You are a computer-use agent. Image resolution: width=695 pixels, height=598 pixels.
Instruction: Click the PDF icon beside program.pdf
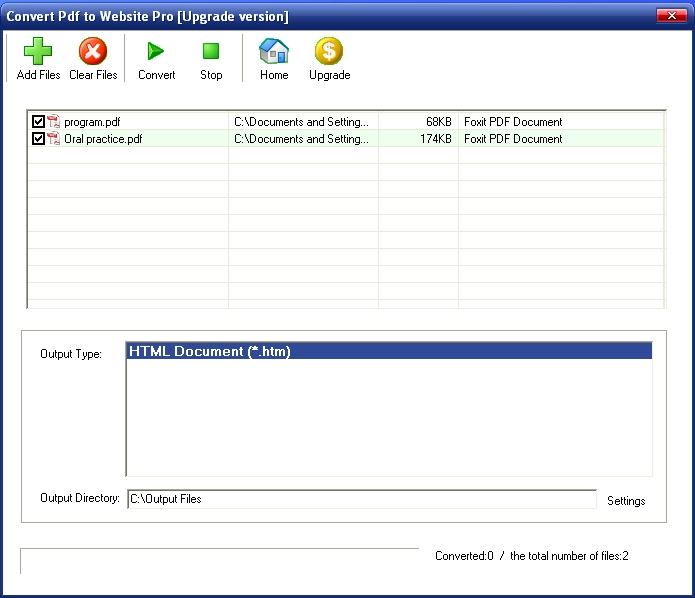[53, 121]
